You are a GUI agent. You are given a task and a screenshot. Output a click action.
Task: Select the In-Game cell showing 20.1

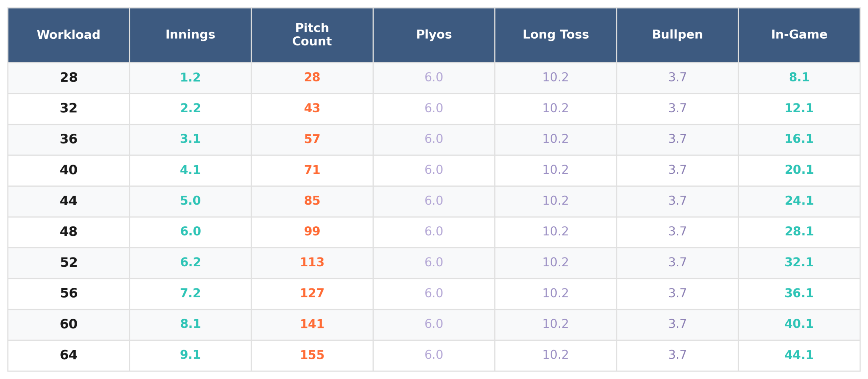(x=799, y=170)
